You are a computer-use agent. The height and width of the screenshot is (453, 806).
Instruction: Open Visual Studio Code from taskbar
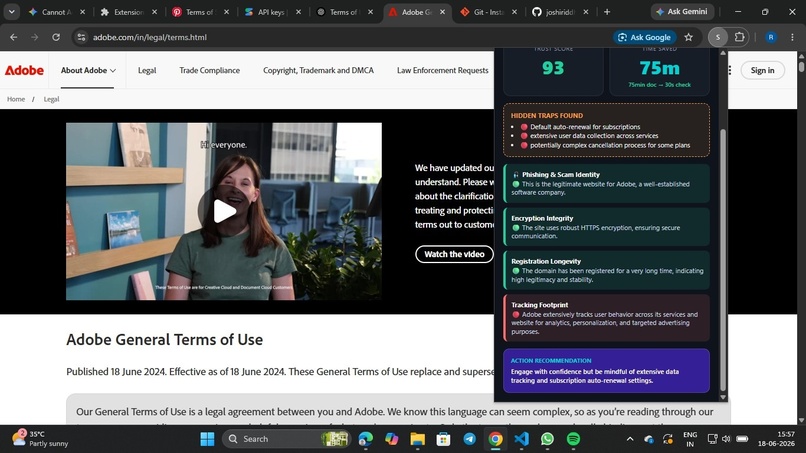click(521, 439)
